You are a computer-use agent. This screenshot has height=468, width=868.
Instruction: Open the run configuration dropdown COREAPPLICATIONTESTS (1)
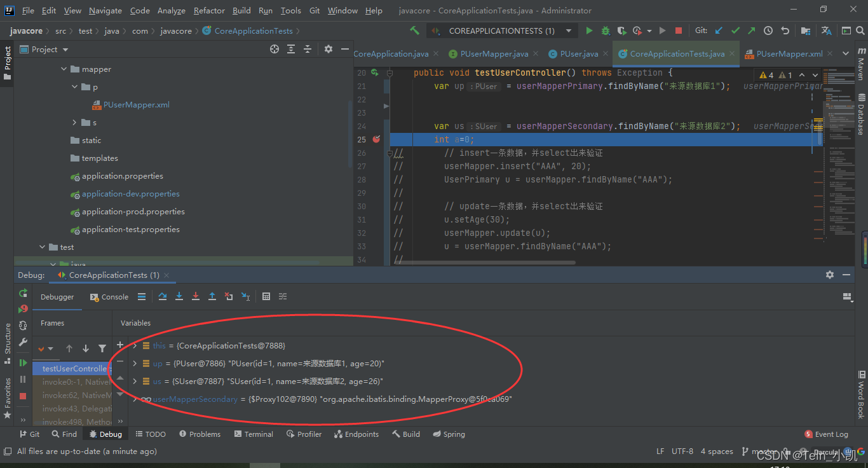pos(501,31)
